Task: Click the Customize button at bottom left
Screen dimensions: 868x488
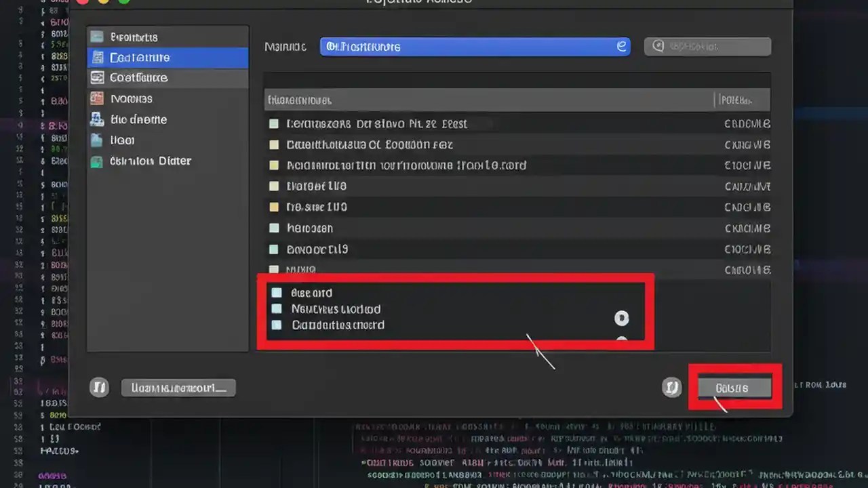Action: click(x=178, y=387)
